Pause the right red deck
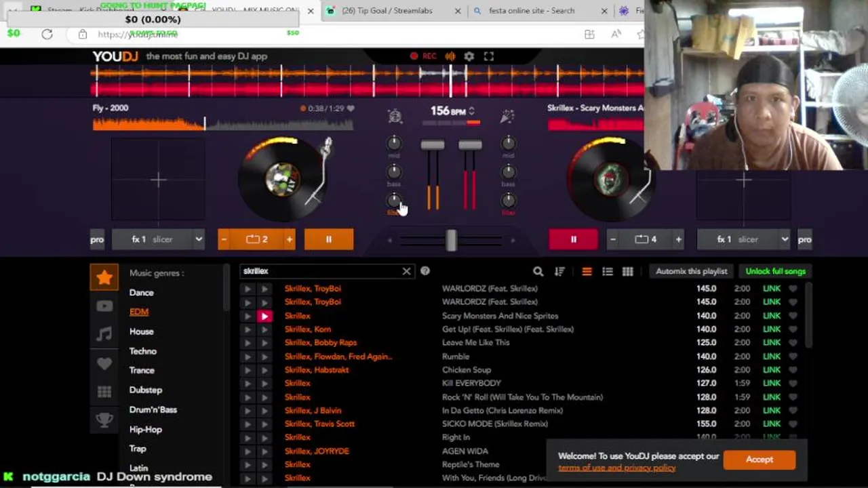The width and height of the screenshot is (868, 488). (x=574, y=239)
